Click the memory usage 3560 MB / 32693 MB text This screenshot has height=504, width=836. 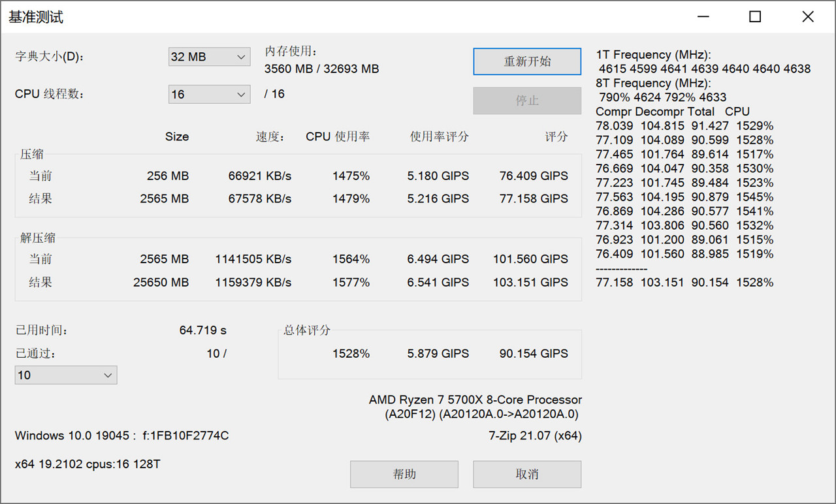pyautogui.click(x=321, y=69)
